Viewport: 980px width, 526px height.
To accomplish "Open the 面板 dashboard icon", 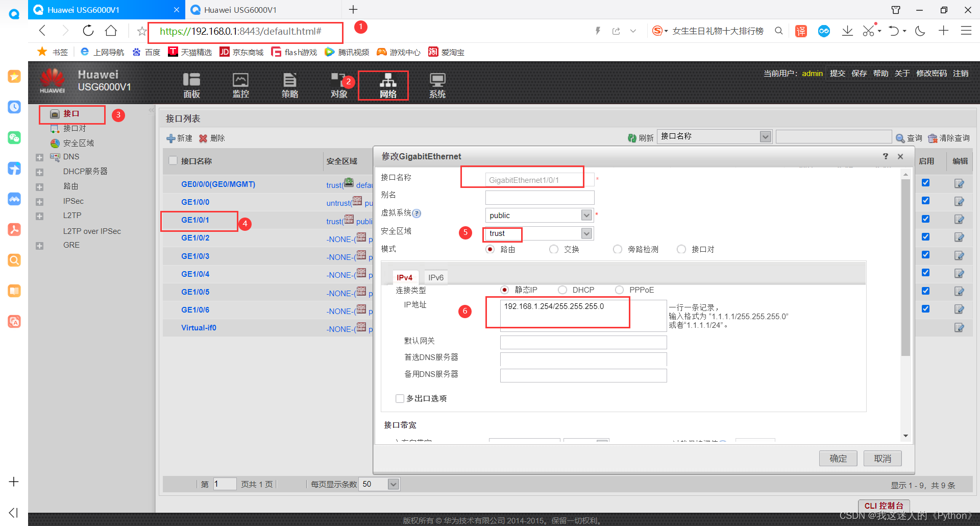I will [x=191, y=84].
